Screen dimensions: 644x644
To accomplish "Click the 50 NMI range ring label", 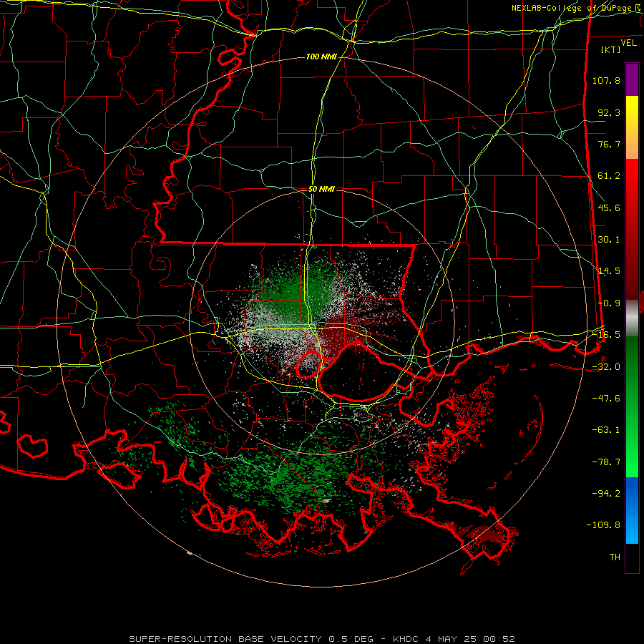I will [321, 189].
